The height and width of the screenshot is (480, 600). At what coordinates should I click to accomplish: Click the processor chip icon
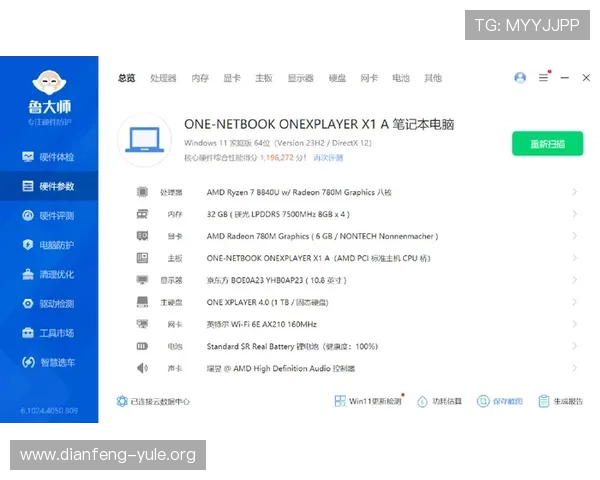(x=142, y=191)
